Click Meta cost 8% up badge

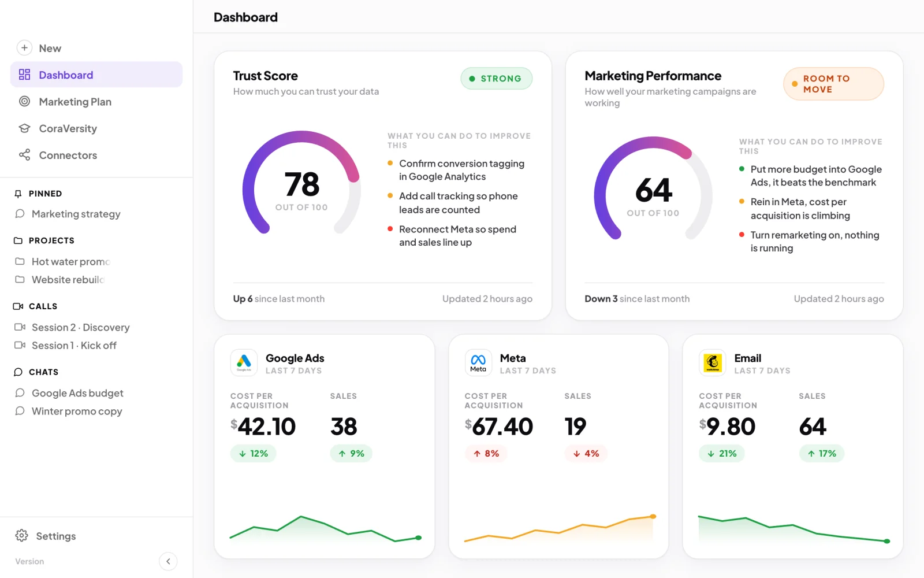pyautogui.click(x=486, y=454)
